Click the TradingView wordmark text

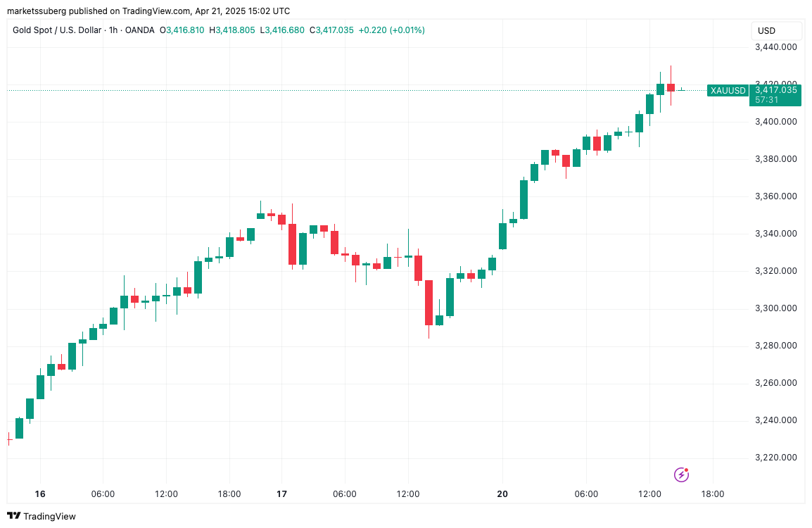50,517
